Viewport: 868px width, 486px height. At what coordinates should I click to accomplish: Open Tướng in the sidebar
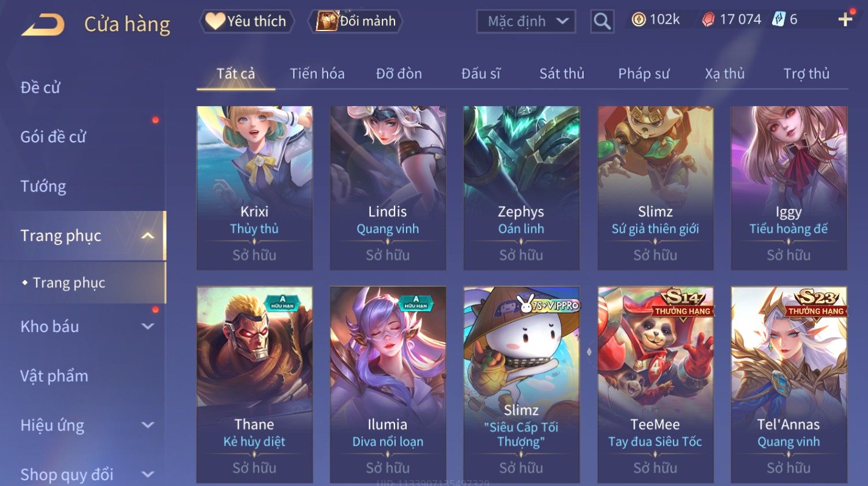43,186
